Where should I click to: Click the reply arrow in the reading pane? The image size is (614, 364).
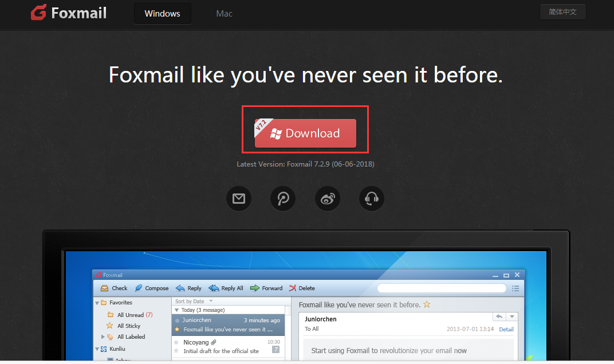(499, 316)
